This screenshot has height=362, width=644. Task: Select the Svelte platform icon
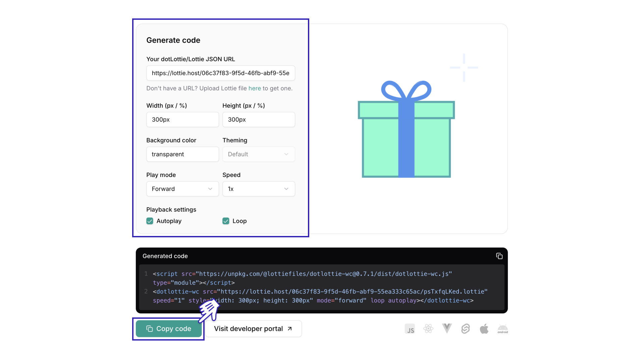[466, 329]
